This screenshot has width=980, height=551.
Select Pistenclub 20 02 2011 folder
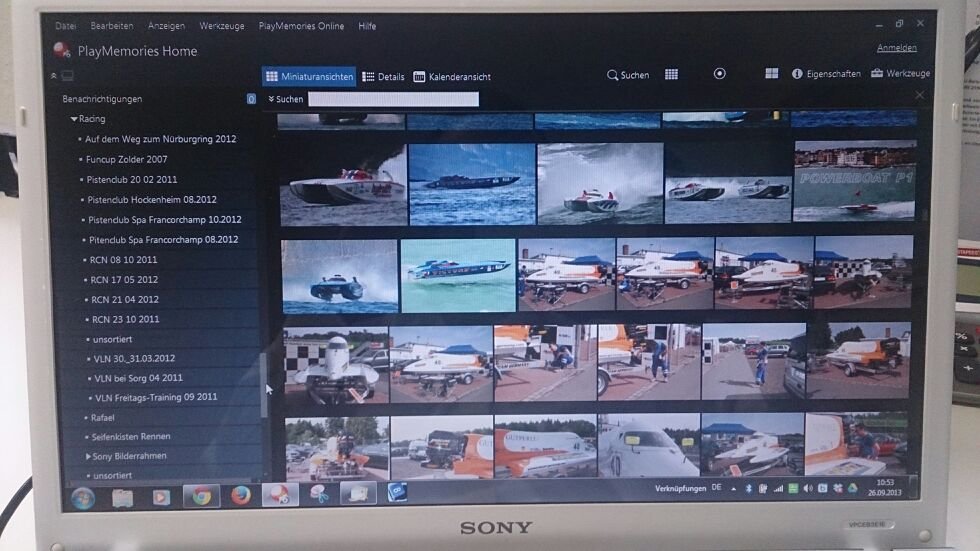pyautogui.click(x=132, y=179)
